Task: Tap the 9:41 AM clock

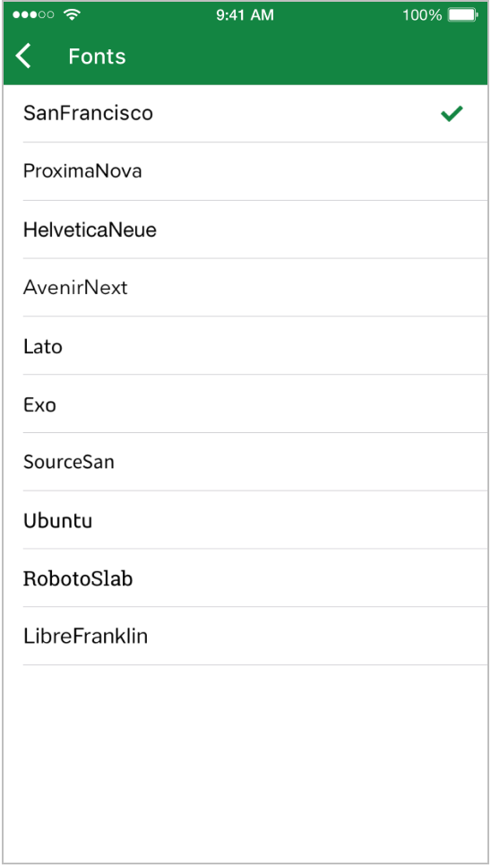Action: point(245,15)
